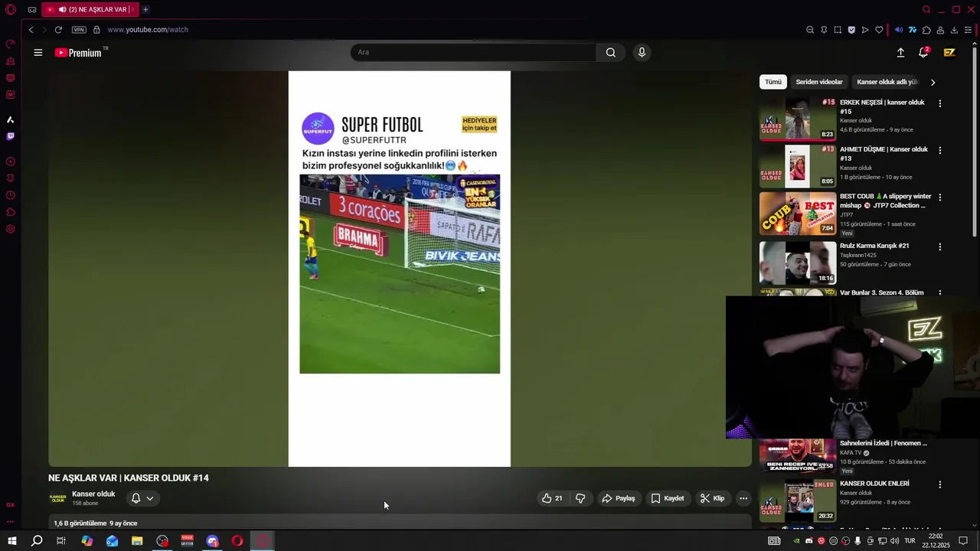This screenshot has width=980, height=551.
Task: Open AHMET DÜŞME #13 video title
Action: [x=884, y=154]
